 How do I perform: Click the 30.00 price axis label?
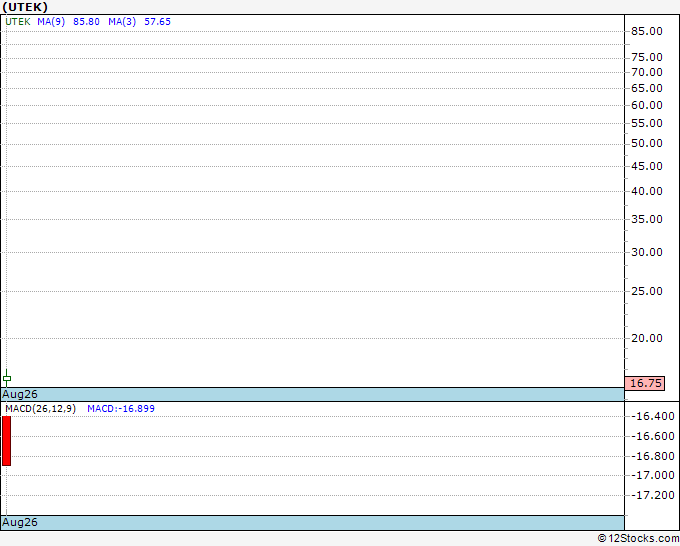click(647, 252)
